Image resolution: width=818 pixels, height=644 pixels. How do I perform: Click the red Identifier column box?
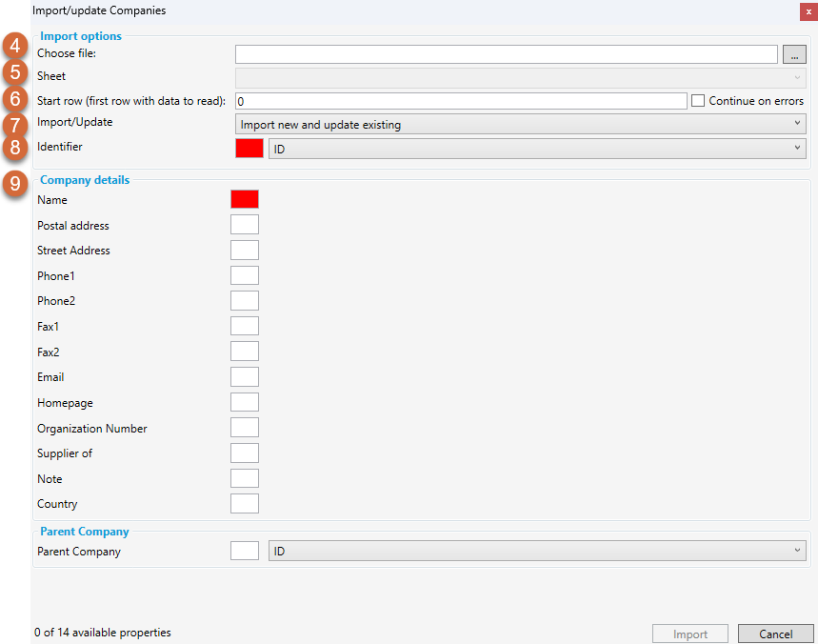click(249, 149)
